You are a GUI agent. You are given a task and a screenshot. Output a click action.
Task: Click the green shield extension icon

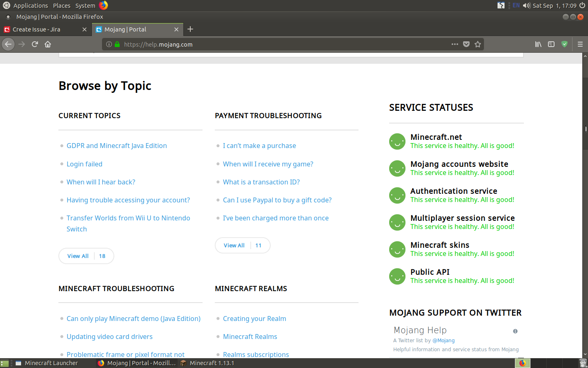(565, 44)
